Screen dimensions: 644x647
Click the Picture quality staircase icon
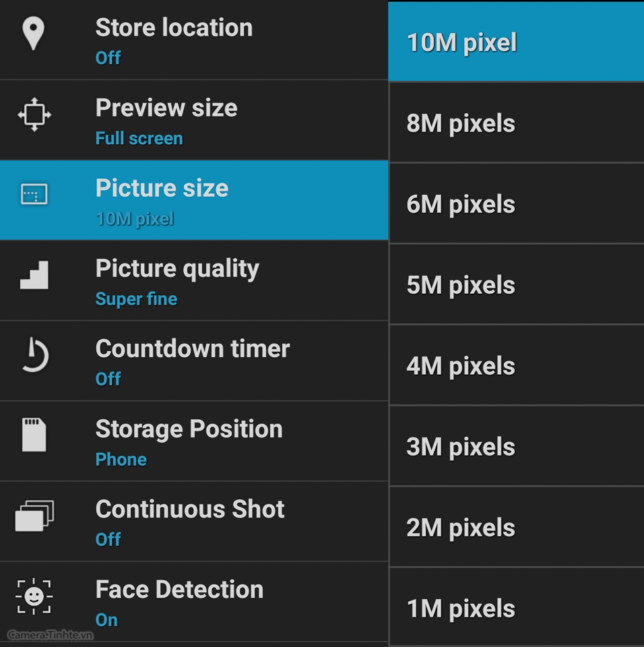(x=34, y=275)
